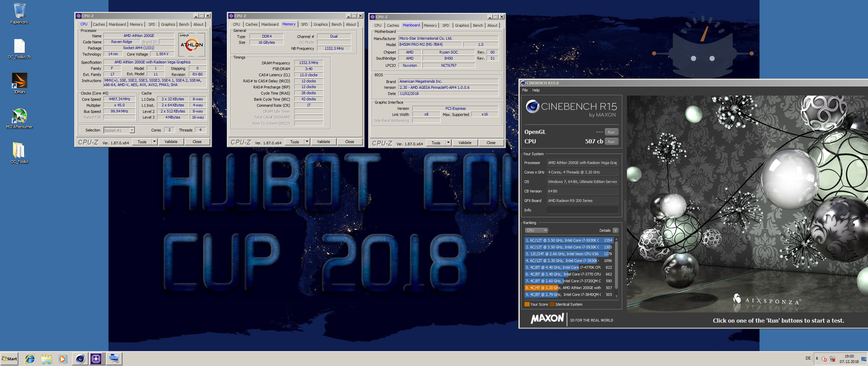This screenshot has height=366, width=868.
Task: Open Tools dropdown arrow in Mainboard CPU-Z window
Action: [448, 143]
